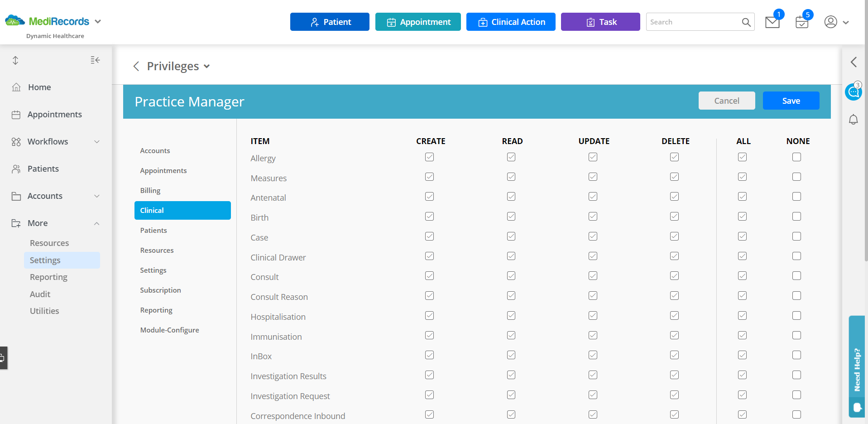
Task: Select the Module-Configure privilege category
Action: coord(169,330)
